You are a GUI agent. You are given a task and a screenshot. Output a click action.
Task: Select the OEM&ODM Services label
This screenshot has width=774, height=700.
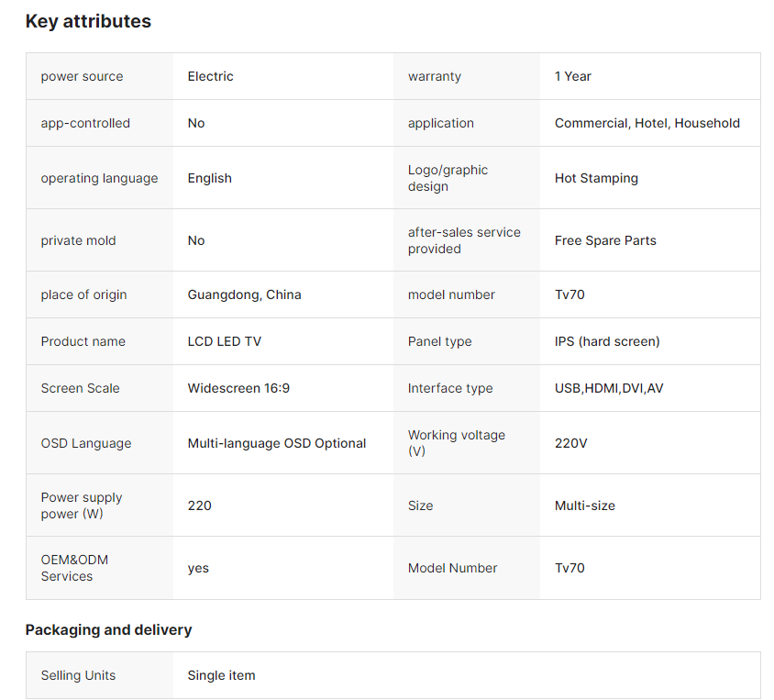(74, 568)
